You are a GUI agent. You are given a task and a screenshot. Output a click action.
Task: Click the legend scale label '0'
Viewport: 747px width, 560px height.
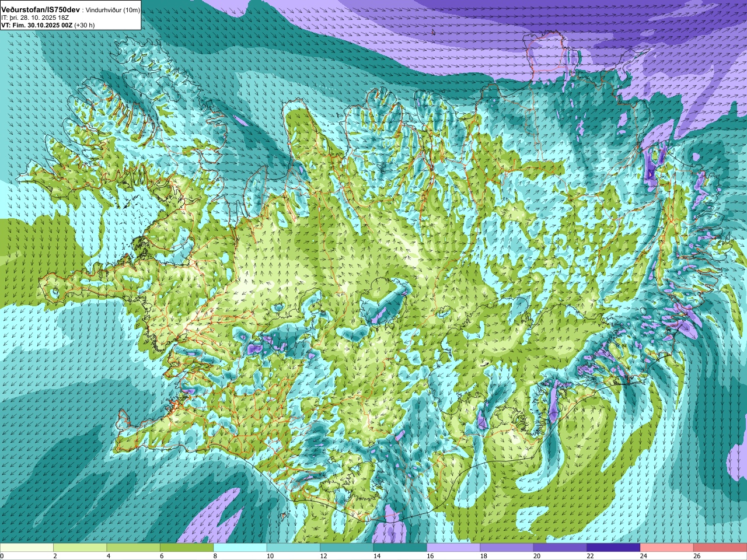[x=2, y=556]
